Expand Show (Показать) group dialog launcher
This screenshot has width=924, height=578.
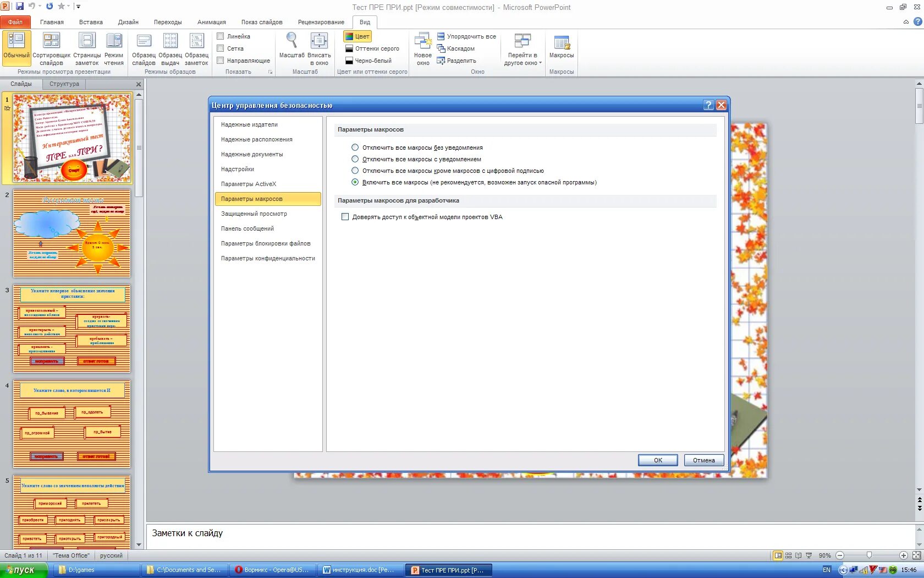[x=270, y=72]
